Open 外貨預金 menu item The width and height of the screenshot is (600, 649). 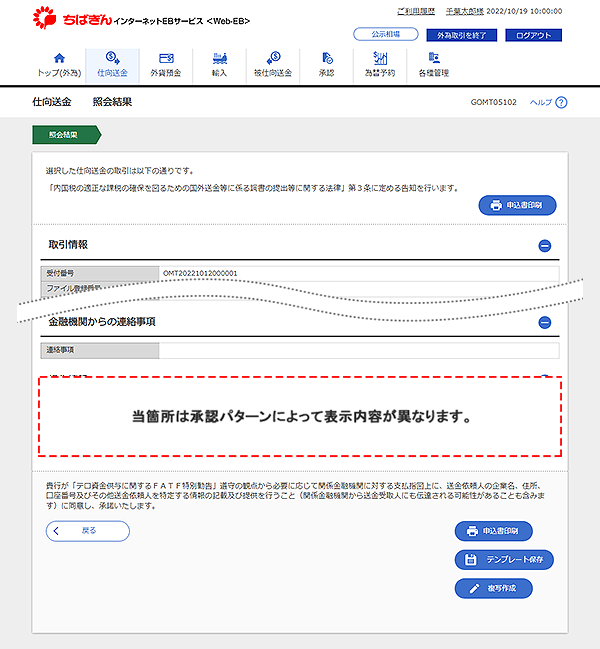coord(166,65)
